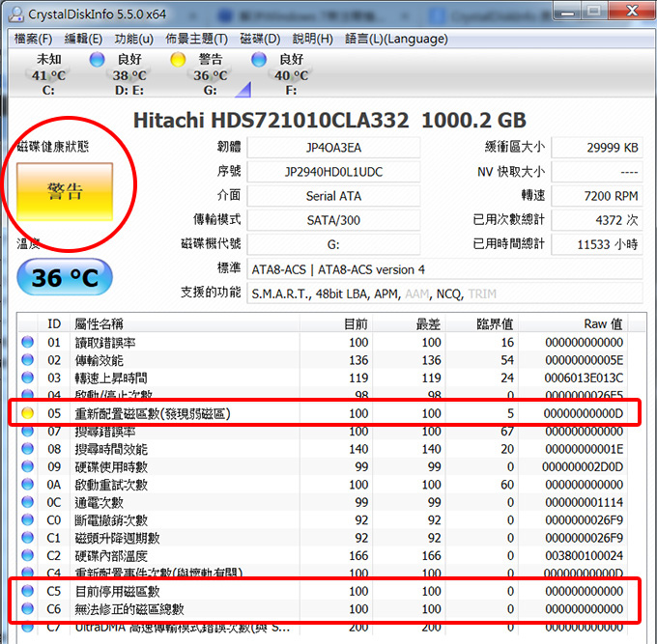Click the yellow 警告 health status button

point(65,192)
